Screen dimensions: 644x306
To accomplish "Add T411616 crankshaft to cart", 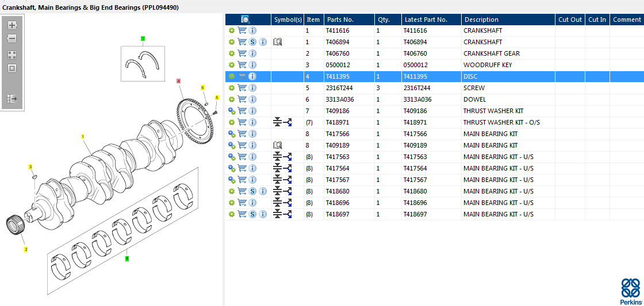I will point(242,30).
